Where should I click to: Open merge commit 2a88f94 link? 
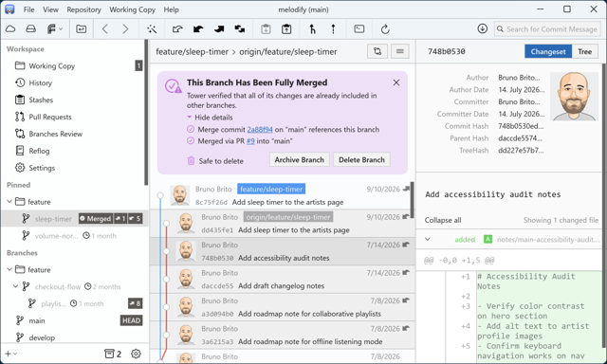pyautogui.click(x=260, y=129)
